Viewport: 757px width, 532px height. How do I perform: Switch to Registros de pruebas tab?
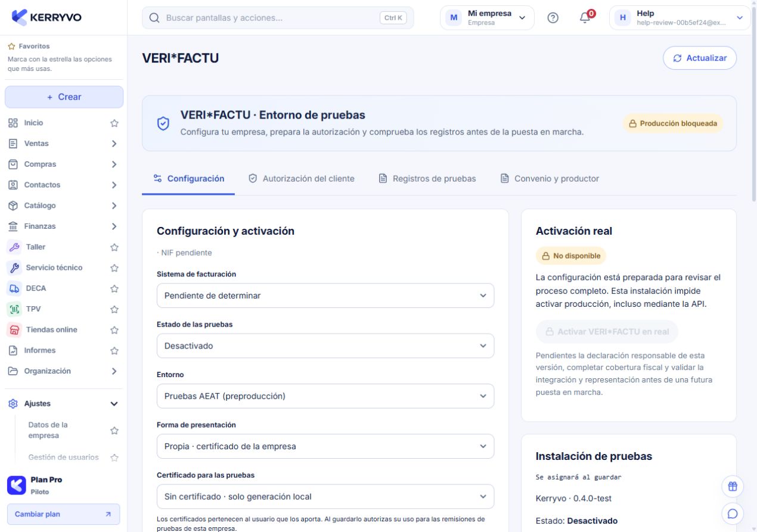[427, 179]
